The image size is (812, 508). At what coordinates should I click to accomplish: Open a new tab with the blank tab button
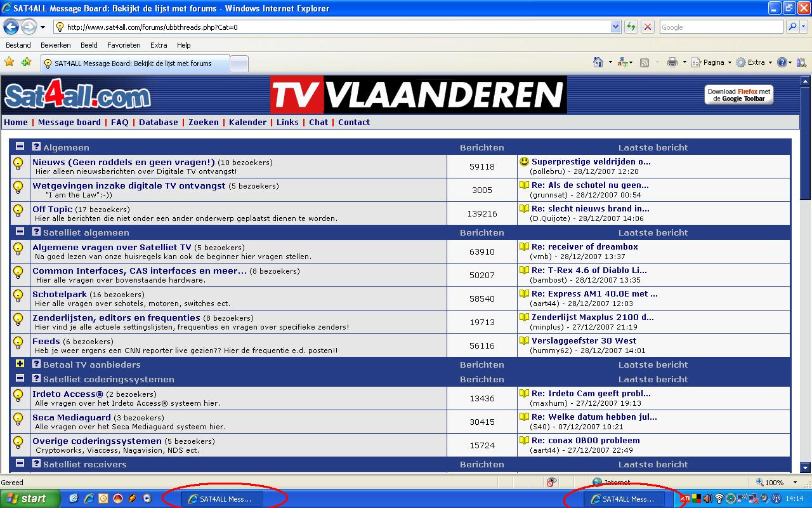[239, 63]
